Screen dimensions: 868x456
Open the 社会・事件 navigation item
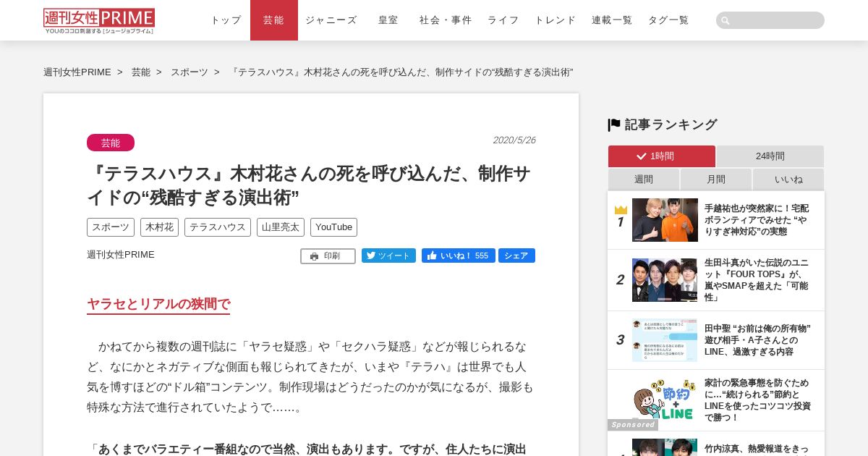[446, 20]
